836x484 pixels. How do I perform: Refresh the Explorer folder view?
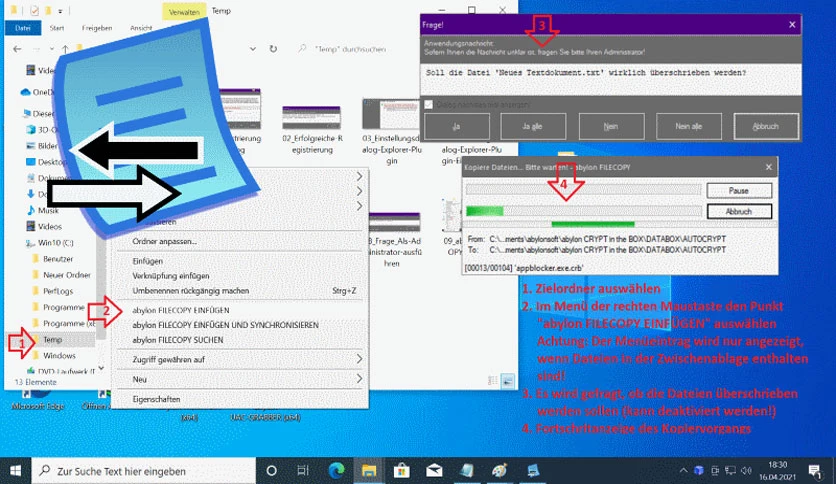[273, 49]
